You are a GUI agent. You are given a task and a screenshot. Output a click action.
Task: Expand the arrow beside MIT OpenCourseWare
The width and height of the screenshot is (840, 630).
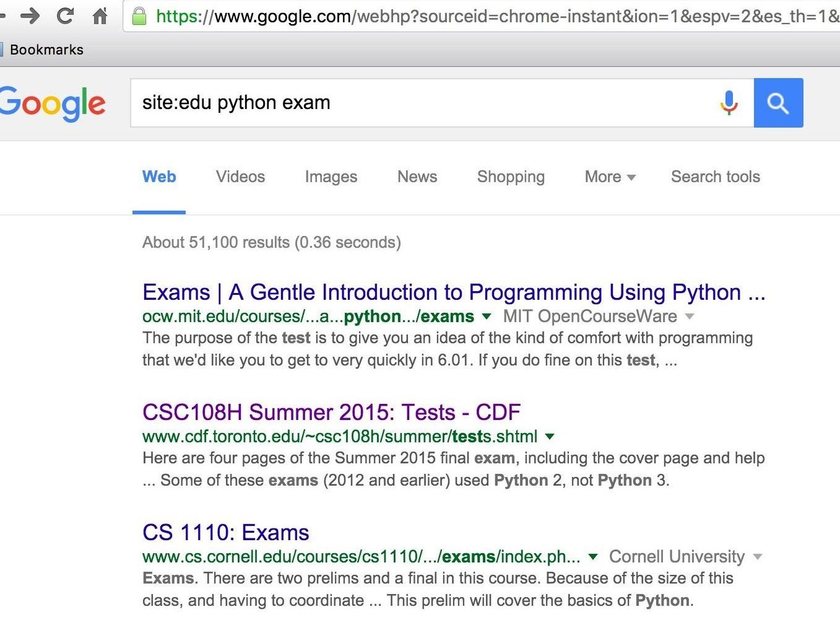tap(690, 317)
